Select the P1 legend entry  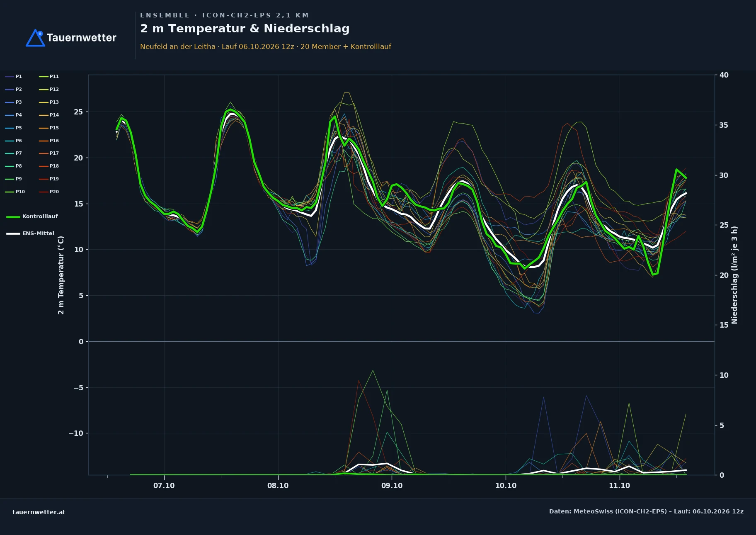[x=13, y=76]
